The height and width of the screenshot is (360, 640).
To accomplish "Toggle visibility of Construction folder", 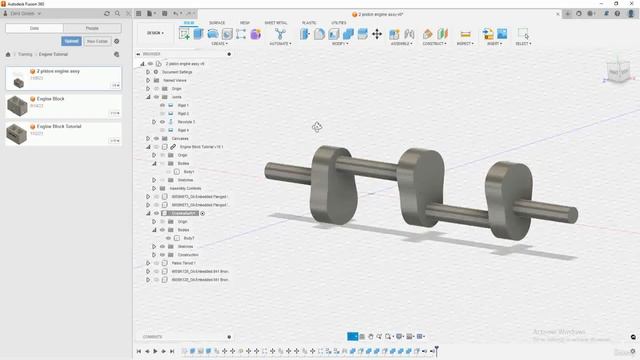I will pyautogui.click(x=162, y=255).
